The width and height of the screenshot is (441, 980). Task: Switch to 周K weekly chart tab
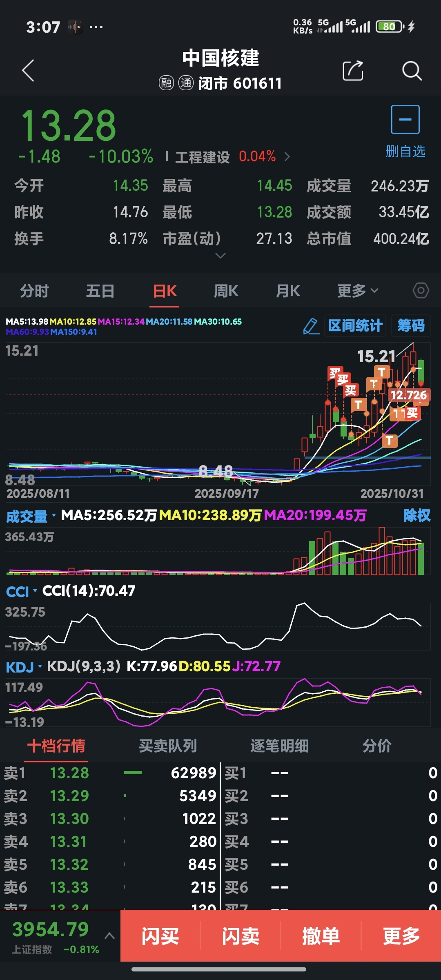pos(226,291)
